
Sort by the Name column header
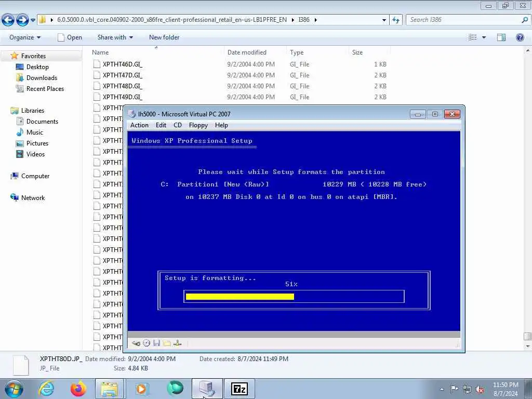100,52
